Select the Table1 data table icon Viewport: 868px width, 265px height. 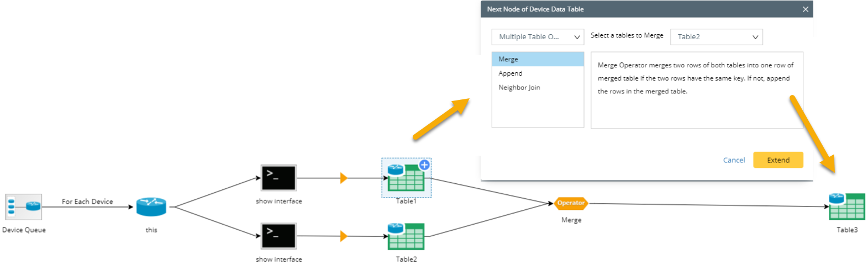[x=406, y=178]
